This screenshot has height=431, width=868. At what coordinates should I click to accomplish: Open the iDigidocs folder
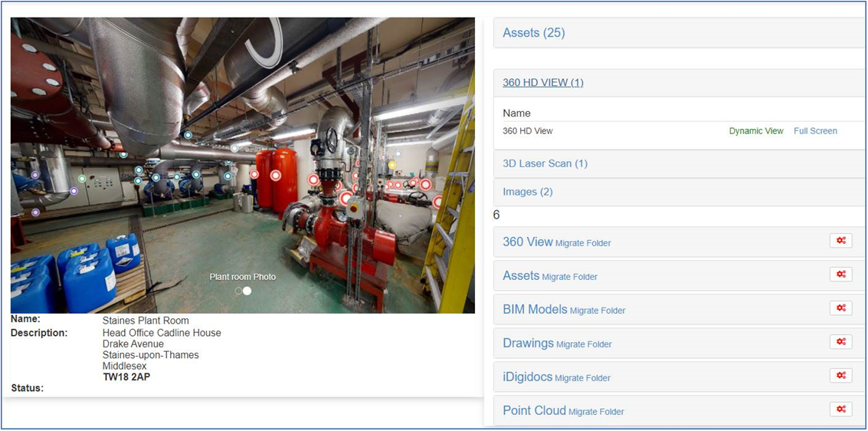528,377
